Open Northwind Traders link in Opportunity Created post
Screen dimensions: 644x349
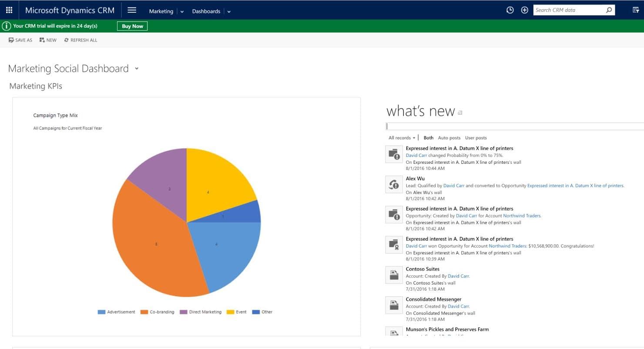[x=522, y=216]
